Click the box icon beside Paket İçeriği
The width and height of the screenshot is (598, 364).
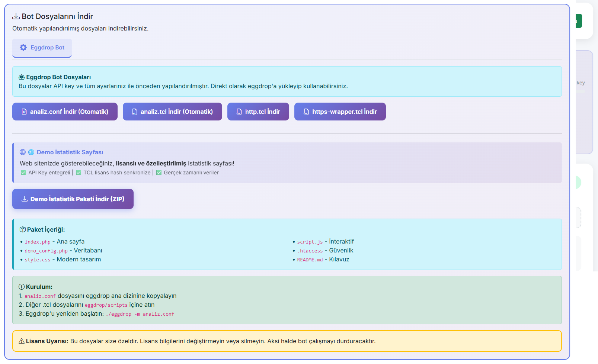coord(23,229)
